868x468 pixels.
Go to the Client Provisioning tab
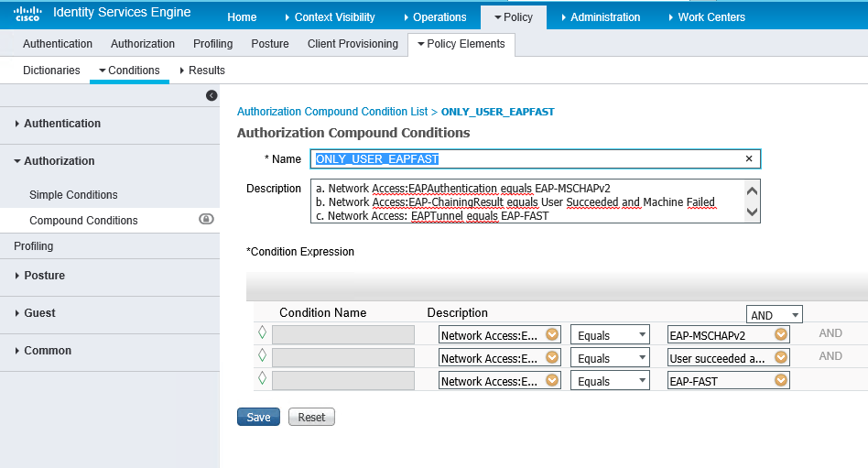pos(353,44)
